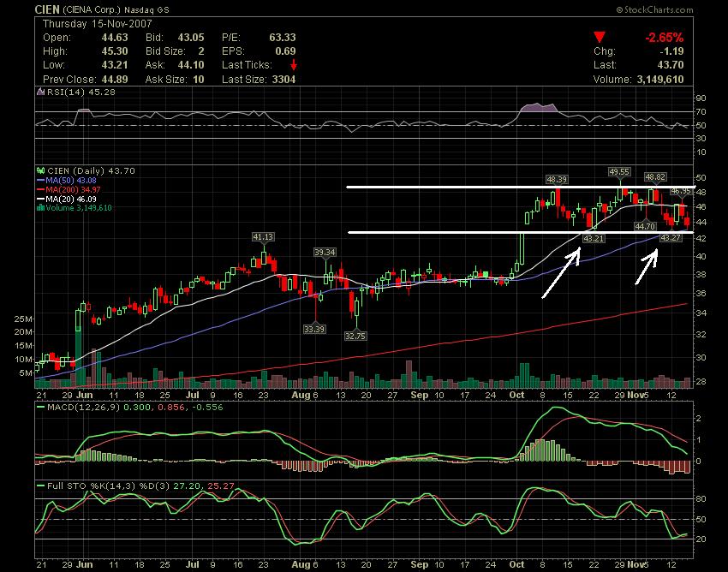Click the Low value in the header
Screen dimensions: 728x572
[114, 65]
